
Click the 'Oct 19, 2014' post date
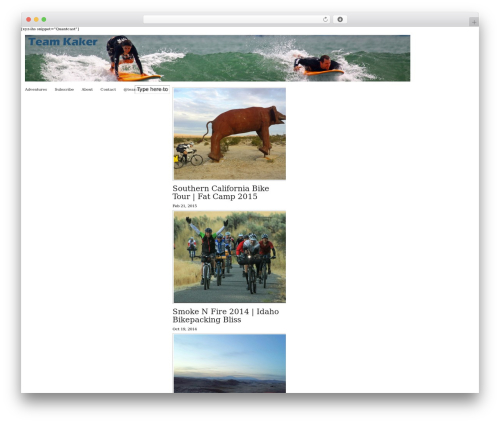point(185,329)
